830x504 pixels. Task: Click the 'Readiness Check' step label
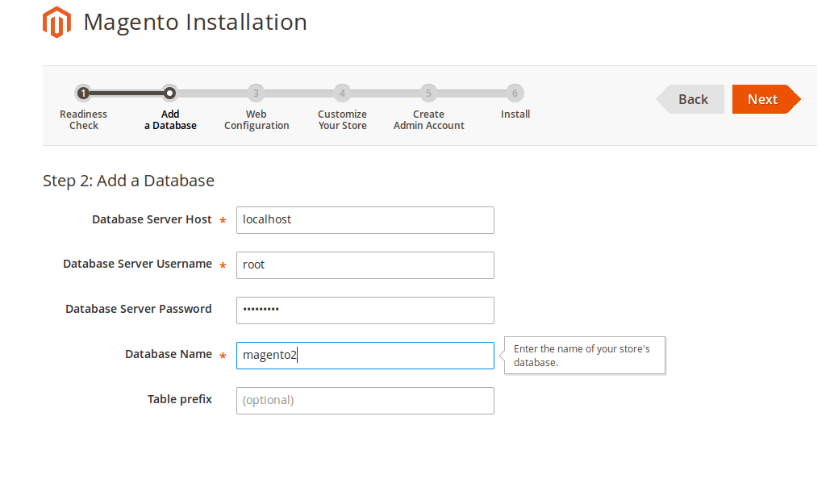pos(84,119)
